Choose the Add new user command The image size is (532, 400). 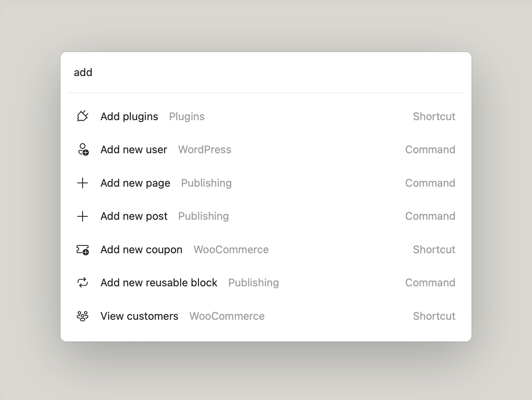tap(134, 149)
